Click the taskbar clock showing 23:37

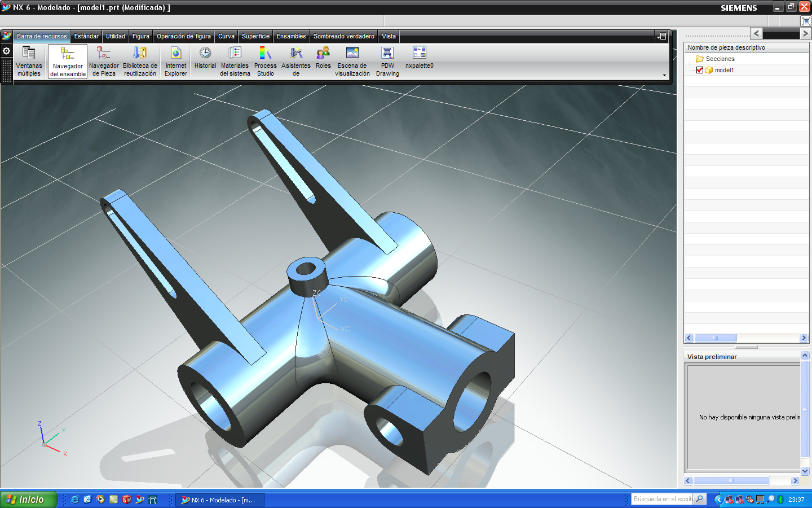[x=796, y=500]
